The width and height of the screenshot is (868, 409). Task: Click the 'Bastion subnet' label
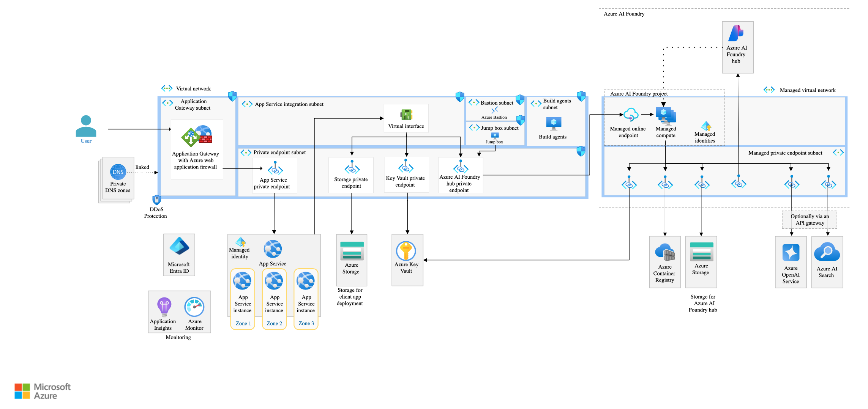tap(497, 103)
